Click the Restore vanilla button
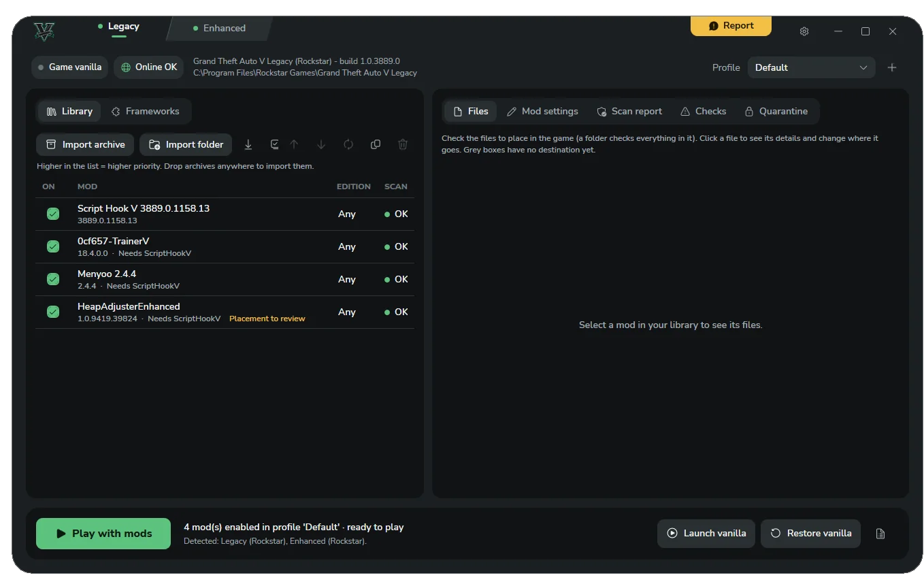Screen dimensions: 924x584 (x=810, y=534)
